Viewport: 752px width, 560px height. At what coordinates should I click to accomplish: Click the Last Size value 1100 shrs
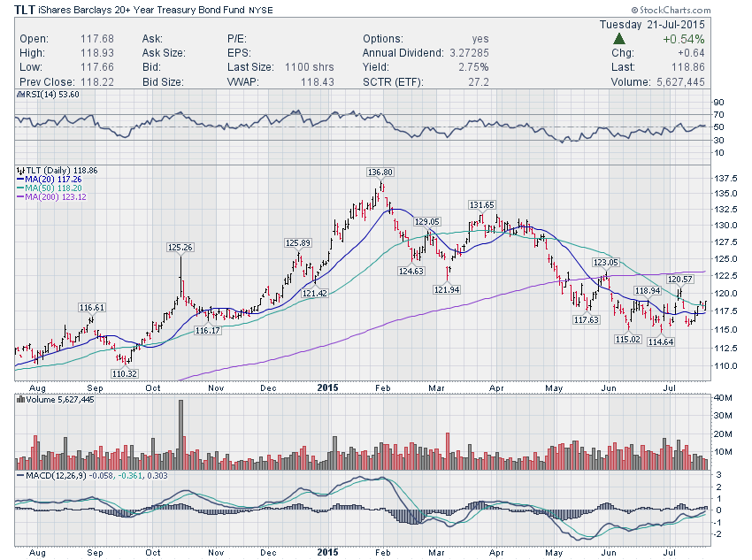click(x=310, y=67)
